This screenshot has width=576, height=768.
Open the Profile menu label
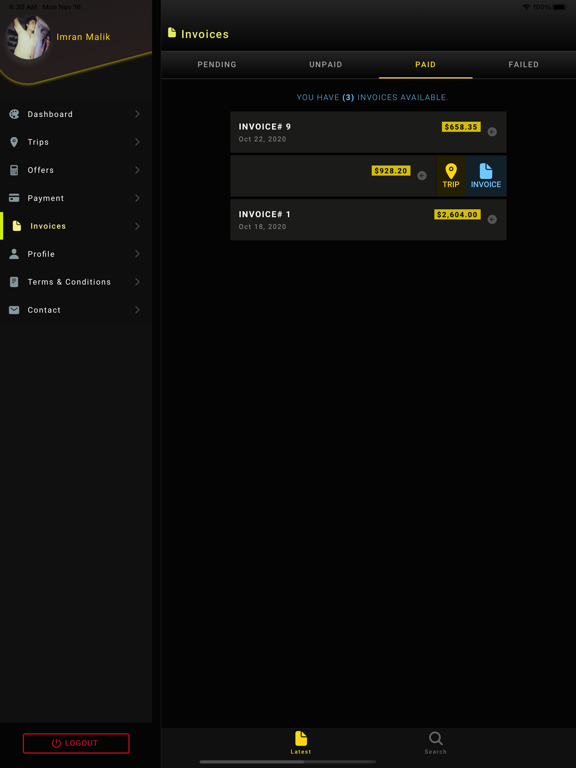(41, 254)
